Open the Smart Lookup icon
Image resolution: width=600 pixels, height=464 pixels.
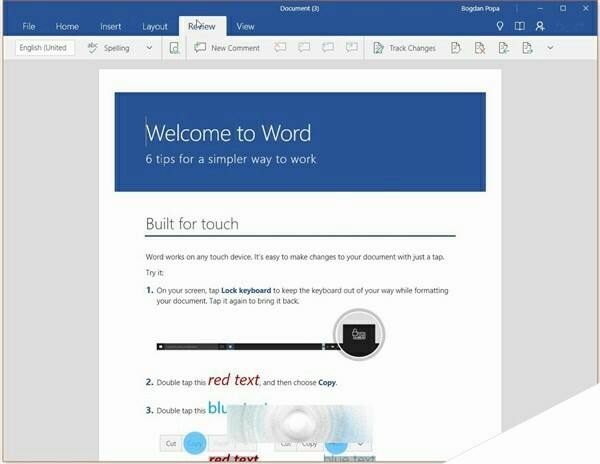coord(175,48)
